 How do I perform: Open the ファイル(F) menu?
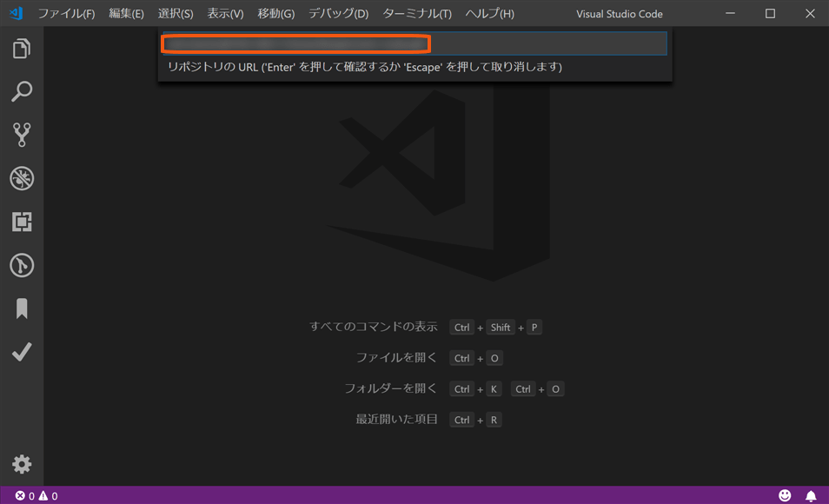click(x=66, y=14)
